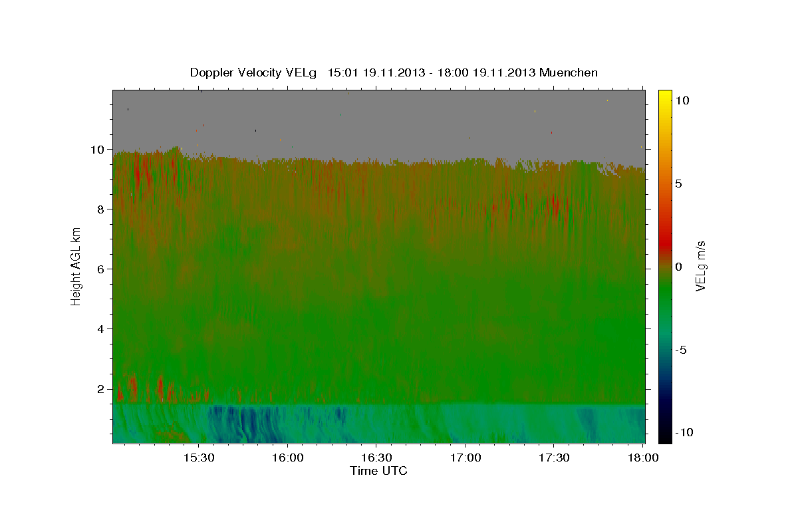Click the colorbar label '-10'
Image resolution: width=798 pixels, height=532 pixels.
click(x=684, y=432)
